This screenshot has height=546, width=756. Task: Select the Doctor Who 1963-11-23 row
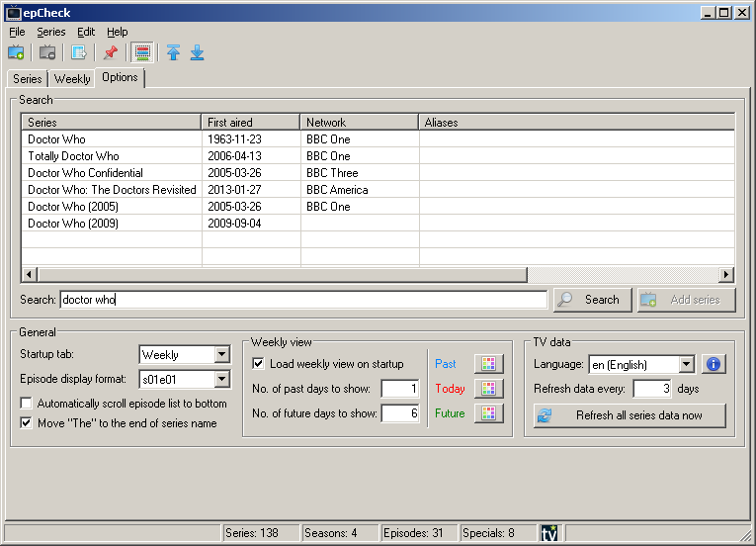pyautogui.click(x=378, y=139)
